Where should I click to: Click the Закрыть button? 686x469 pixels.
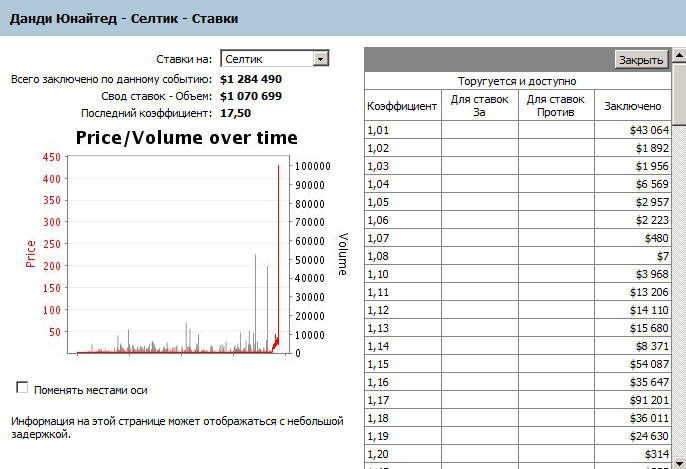pyautogui.click(x=641, y=60)
